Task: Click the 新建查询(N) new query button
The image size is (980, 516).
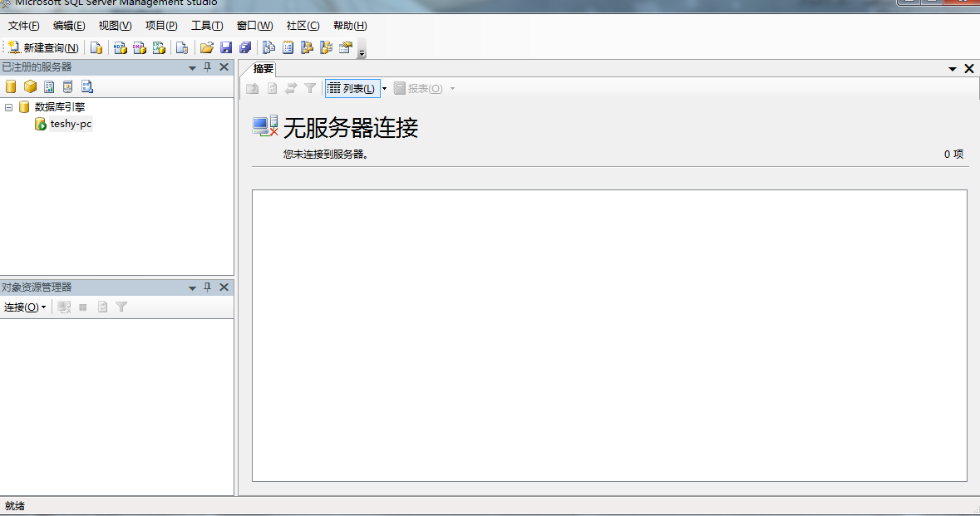Action: click(43, 47)
